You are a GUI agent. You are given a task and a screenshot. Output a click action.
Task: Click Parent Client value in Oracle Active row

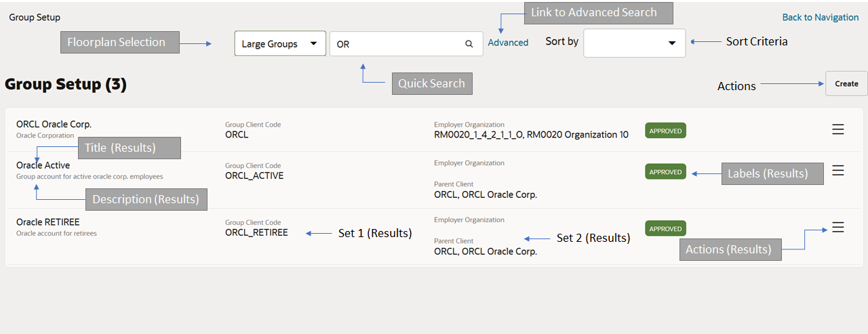486,195
